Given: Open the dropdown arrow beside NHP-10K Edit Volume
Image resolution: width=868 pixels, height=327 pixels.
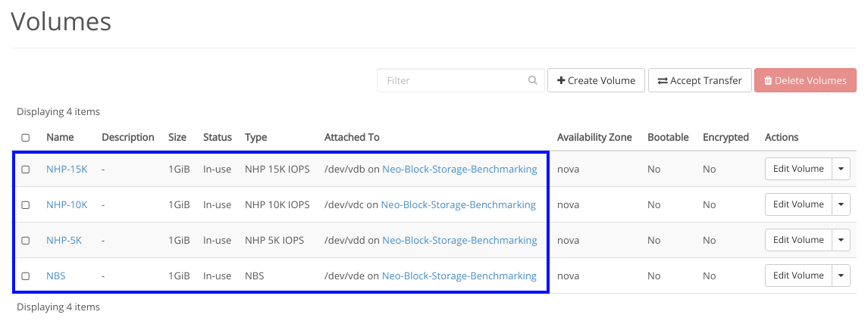Looking at the screenshot, I should pos(841,204).
